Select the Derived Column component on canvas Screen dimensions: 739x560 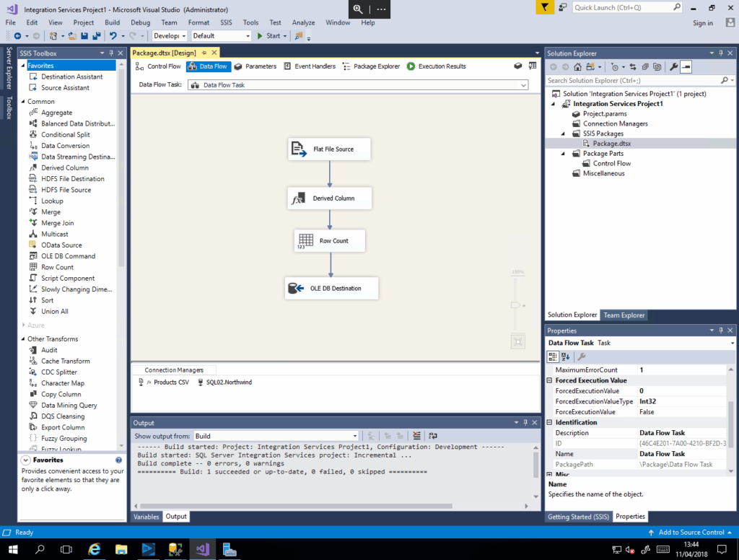(x=330, y=198)
